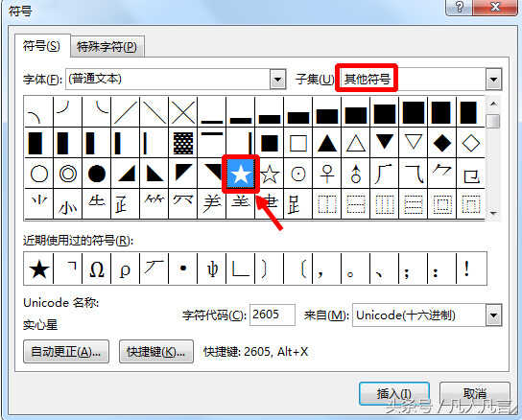This screenshot has height=420, width=522.
Task: Pick the dashed square box symbol
Action: point(441,204)
